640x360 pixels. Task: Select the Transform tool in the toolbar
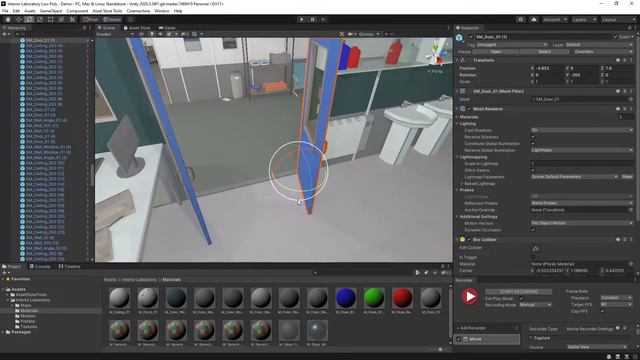click(61, 19)
